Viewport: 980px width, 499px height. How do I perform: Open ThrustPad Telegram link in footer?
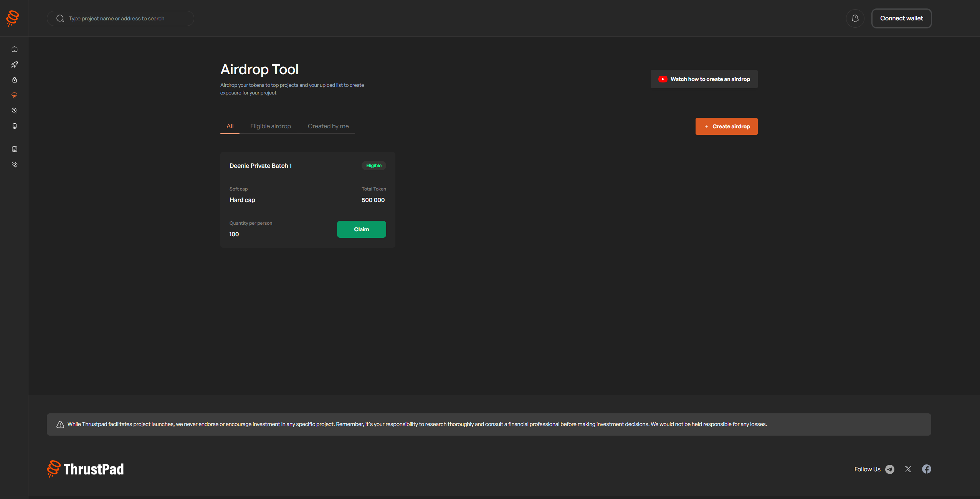889,469
